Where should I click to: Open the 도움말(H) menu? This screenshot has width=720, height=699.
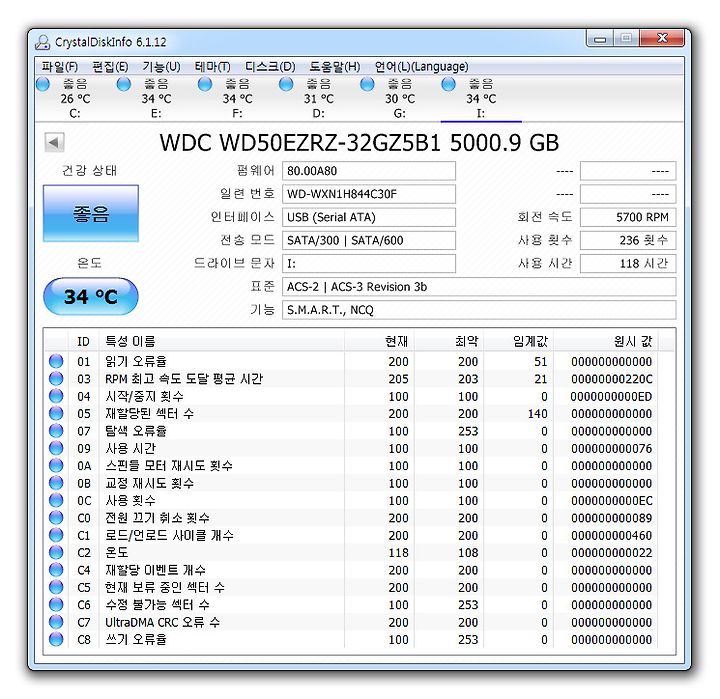click(x=335, y=67)
